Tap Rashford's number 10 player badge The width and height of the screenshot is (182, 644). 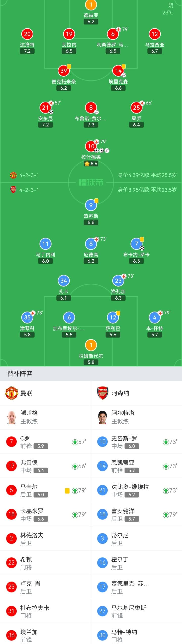point(91,146)
